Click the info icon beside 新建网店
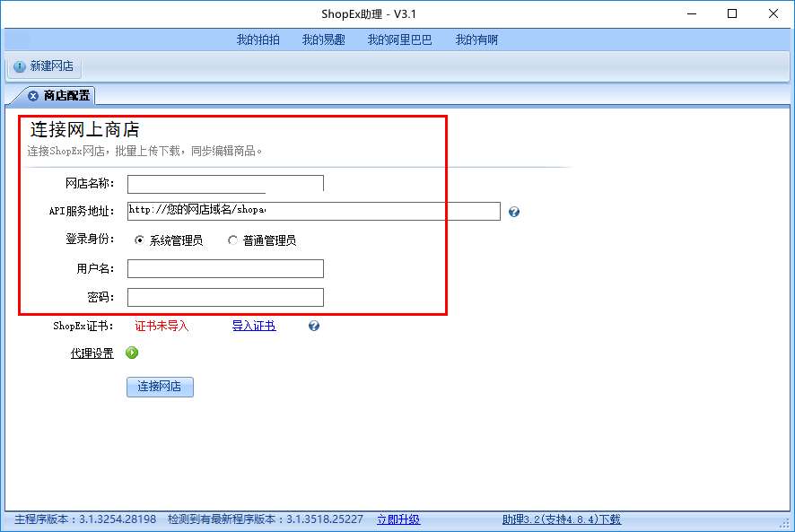The image size is (795, 532). [x=19, y=66]
